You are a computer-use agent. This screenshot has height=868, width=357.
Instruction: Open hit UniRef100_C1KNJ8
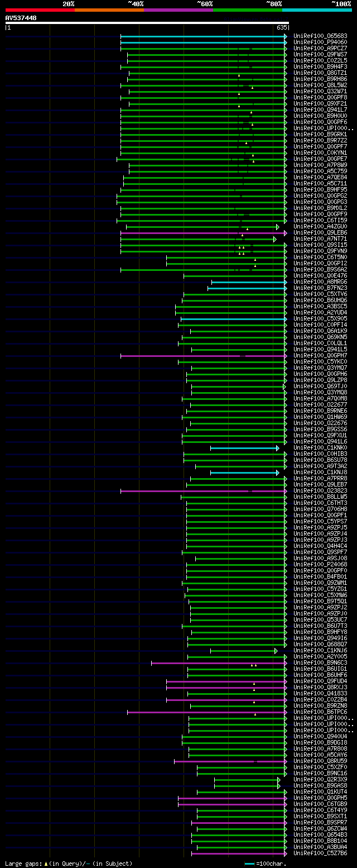coord(320,472)
